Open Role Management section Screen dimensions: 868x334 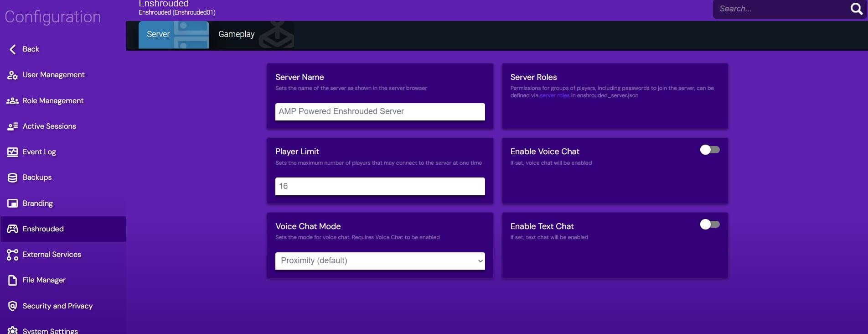tap(63, 101)
